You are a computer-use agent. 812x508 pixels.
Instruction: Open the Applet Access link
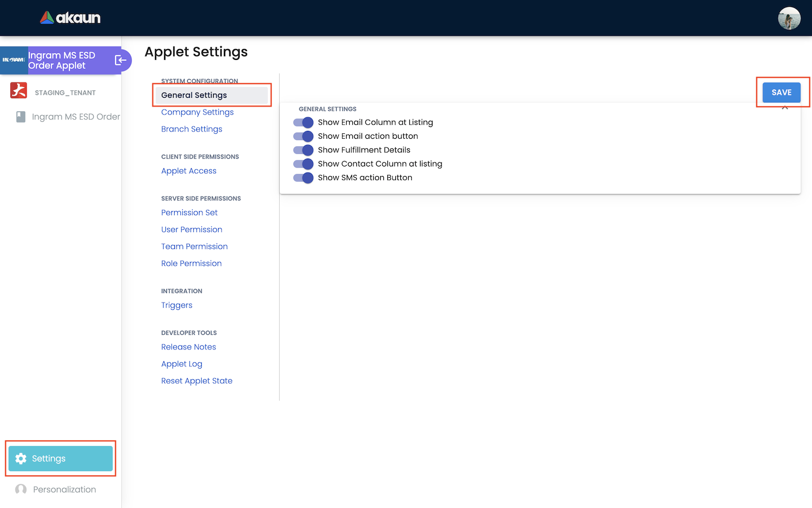(189, 171)
